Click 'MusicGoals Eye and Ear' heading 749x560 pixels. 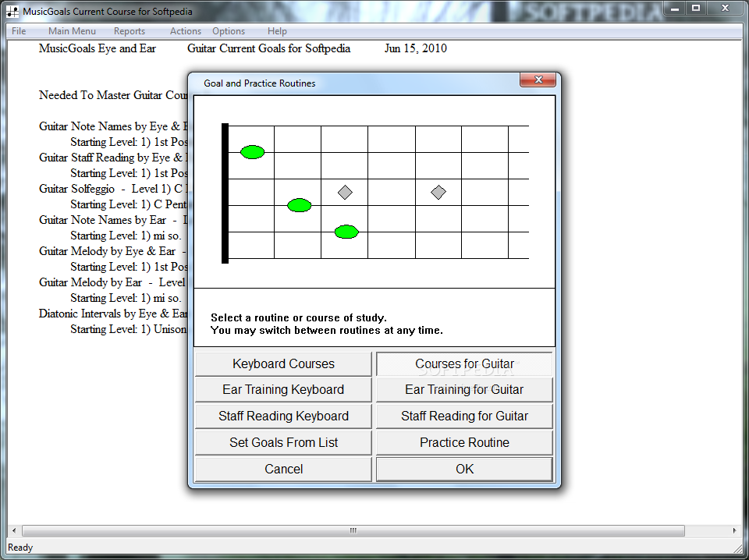point(98,48)
